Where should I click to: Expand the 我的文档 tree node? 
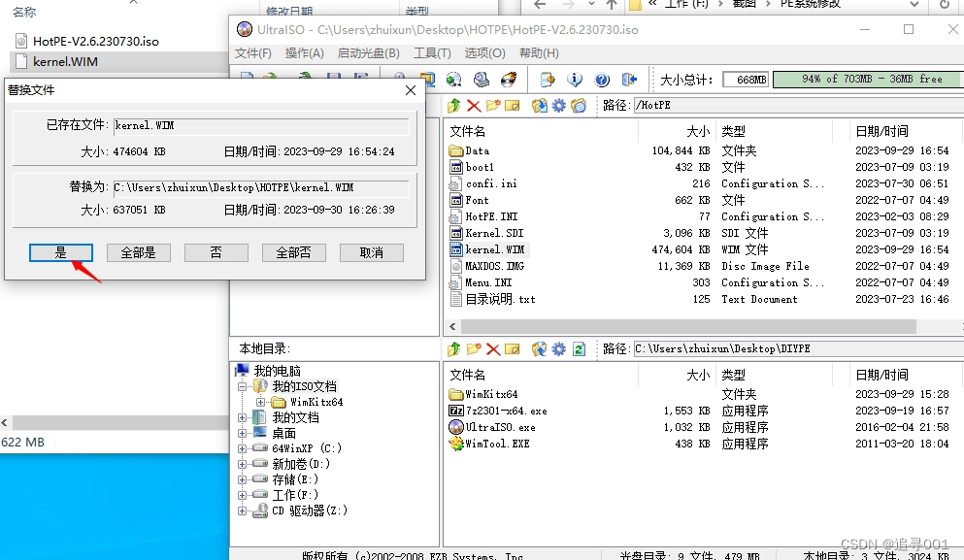click(243, 417)
